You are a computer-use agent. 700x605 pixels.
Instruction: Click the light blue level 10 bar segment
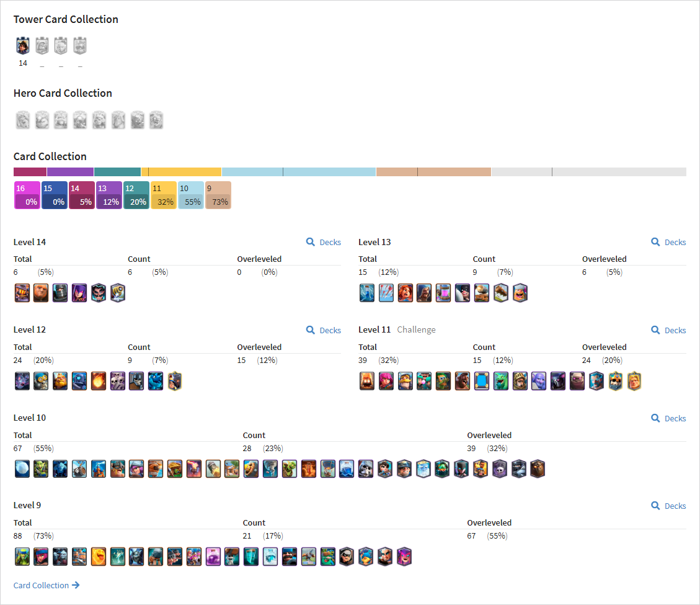pos(299,172)
